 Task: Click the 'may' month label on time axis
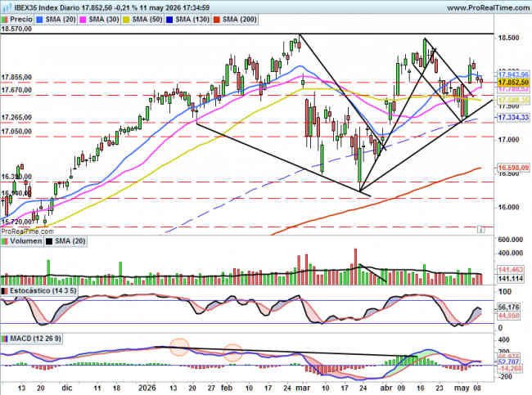point(462,388)
